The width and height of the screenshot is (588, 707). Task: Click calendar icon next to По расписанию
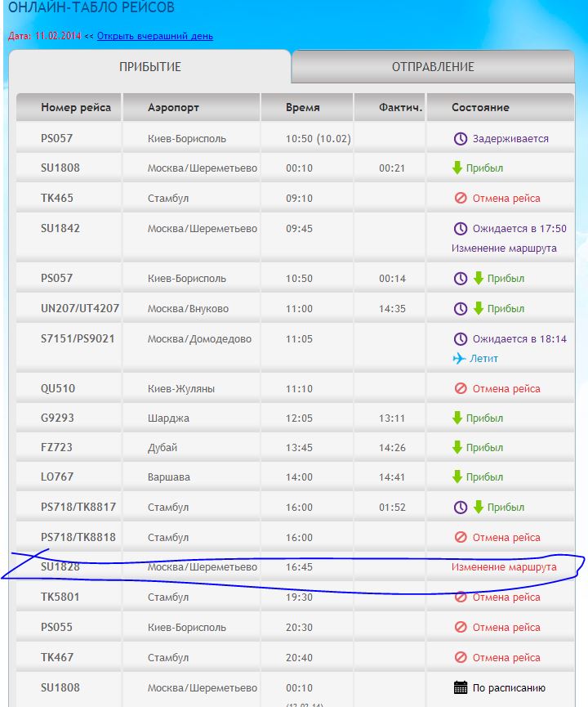pos(460,687)
